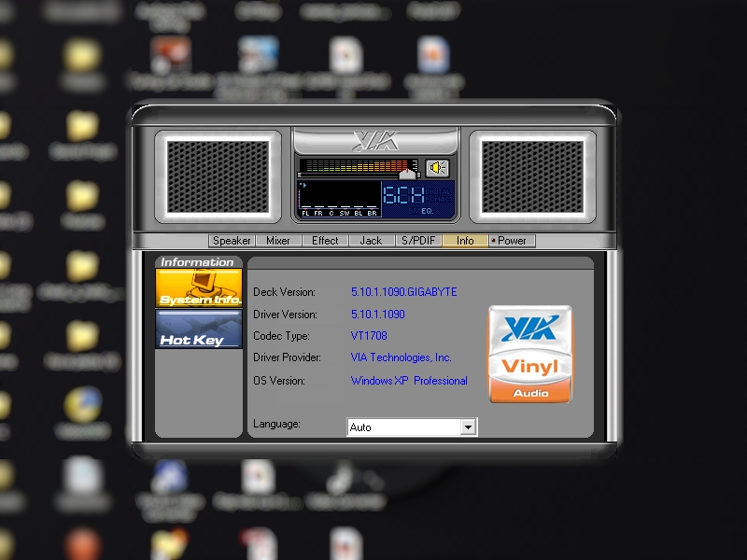This screenshot has height=560, width=747.
Task: Click codec type value VT1708
Action: pos(369,336)
